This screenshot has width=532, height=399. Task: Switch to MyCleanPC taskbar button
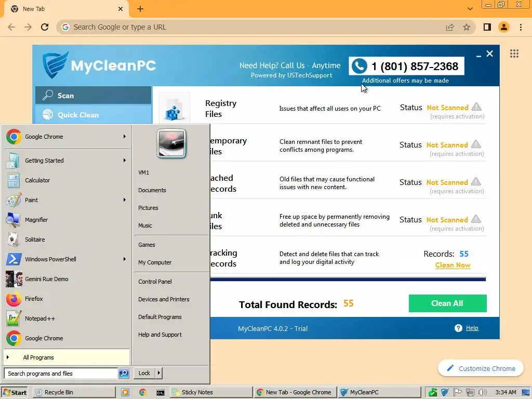tap(379, 393)
